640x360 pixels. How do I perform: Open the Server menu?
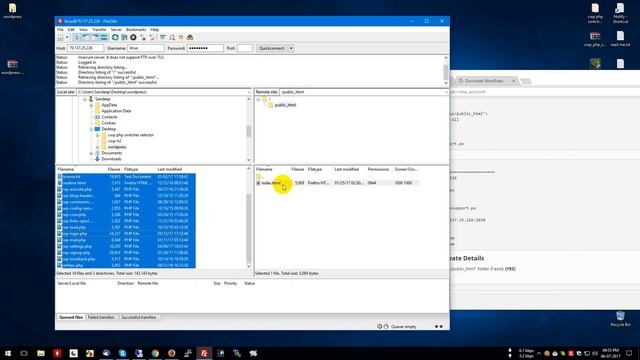tap(116, 30)
